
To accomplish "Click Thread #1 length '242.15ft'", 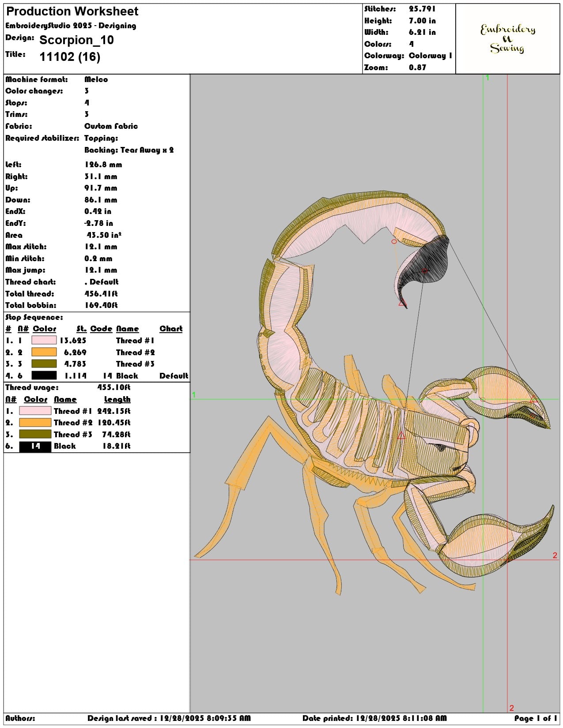I will [x=114, y=411].
